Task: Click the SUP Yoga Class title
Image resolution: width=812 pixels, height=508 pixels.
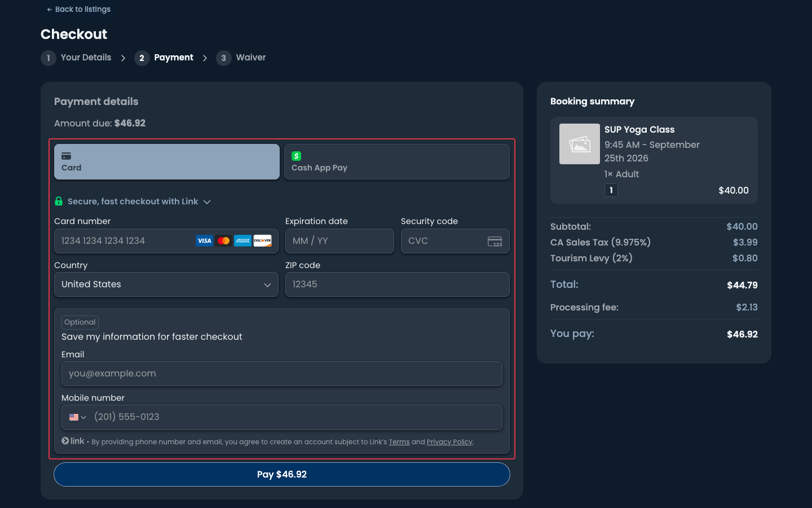Action: click(639, 130)
